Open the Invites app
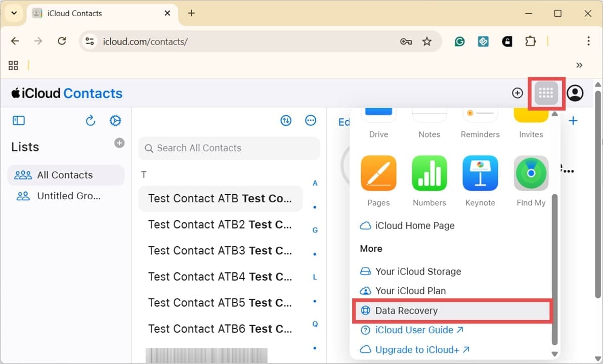 [x=531, y=124]
